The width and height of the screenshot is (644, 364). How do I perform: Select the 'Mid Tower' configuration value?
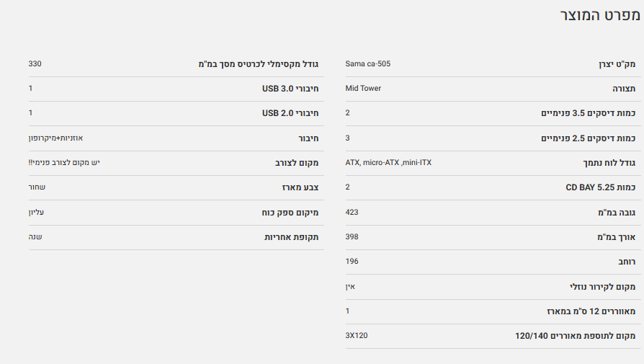tap(363, 89)
